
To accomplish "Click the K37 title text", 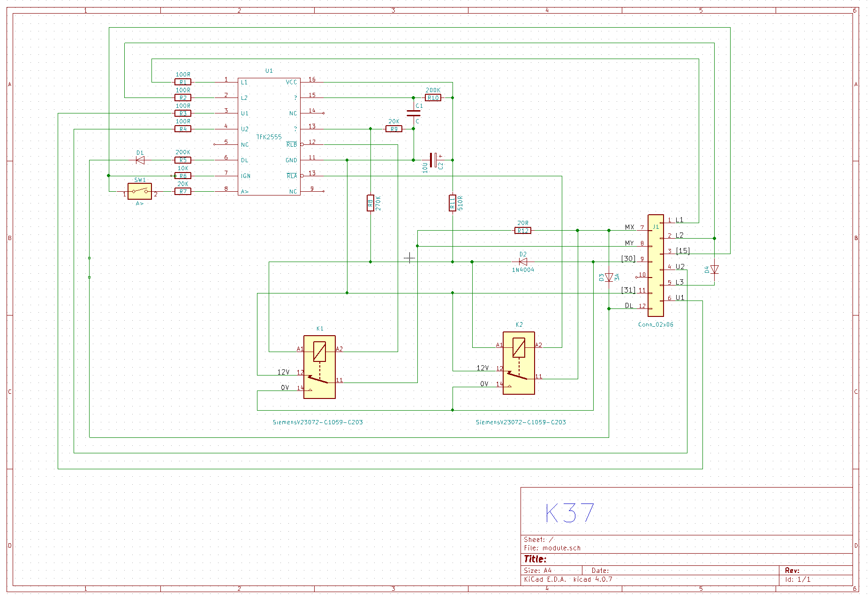I will [570, 513].
